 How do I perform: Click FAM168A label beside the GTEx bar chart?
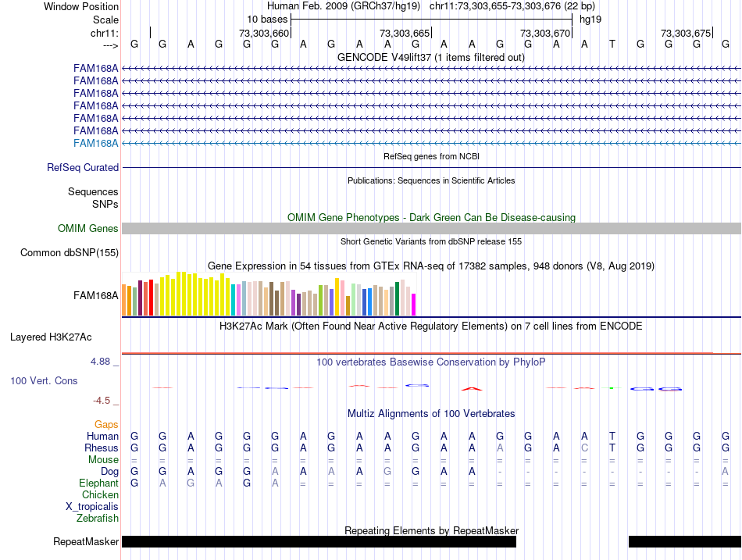click(x=95, y=296)
